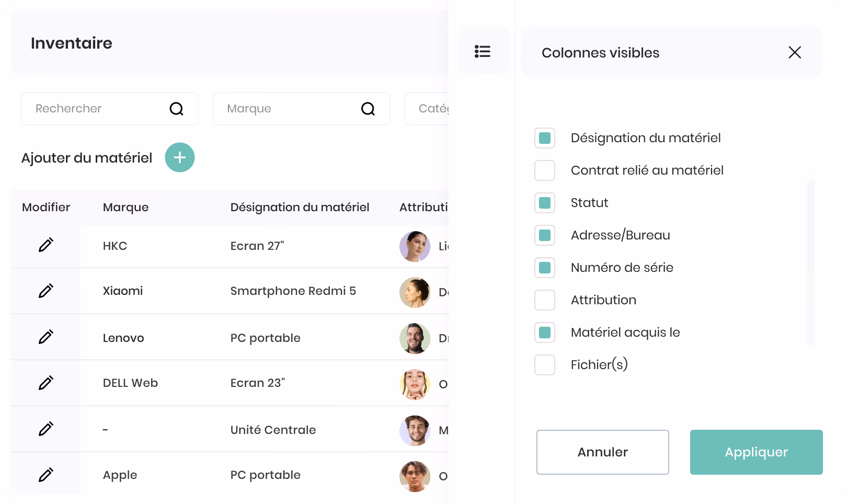Click the Appliquer button
848x504 pixels.
[x=757, y=452]
